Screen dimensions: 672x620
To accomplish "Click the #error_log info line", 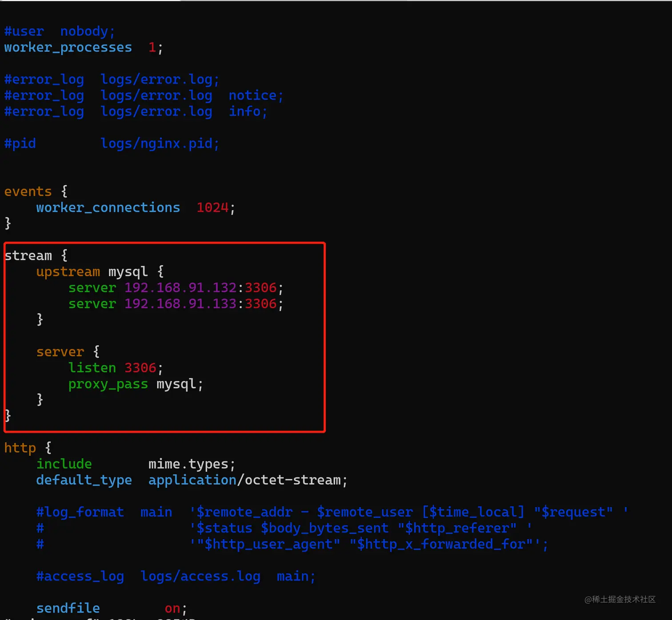I will pos(133,111).
